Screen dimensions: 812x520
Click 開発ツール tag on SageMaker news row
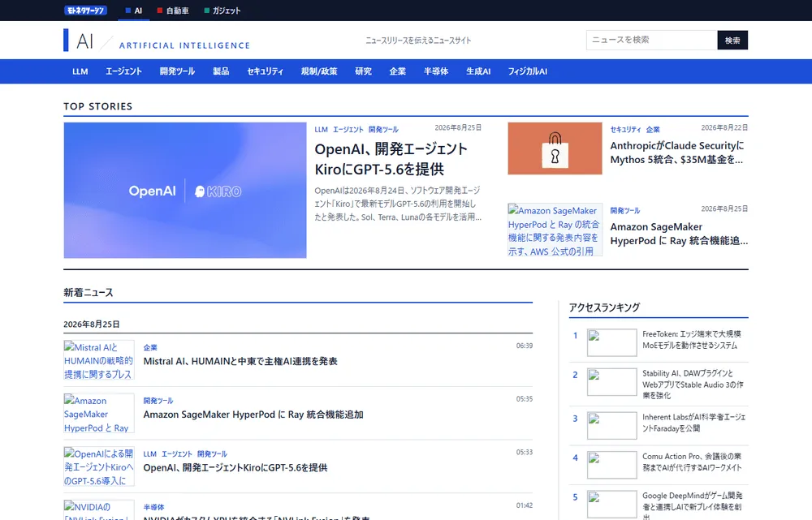(158, 401)
